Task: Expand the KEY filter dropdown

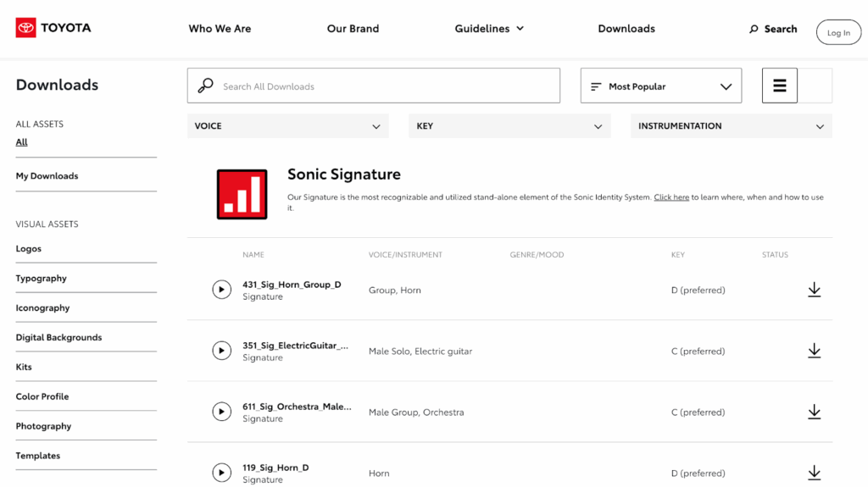Action: pos(509,126)
